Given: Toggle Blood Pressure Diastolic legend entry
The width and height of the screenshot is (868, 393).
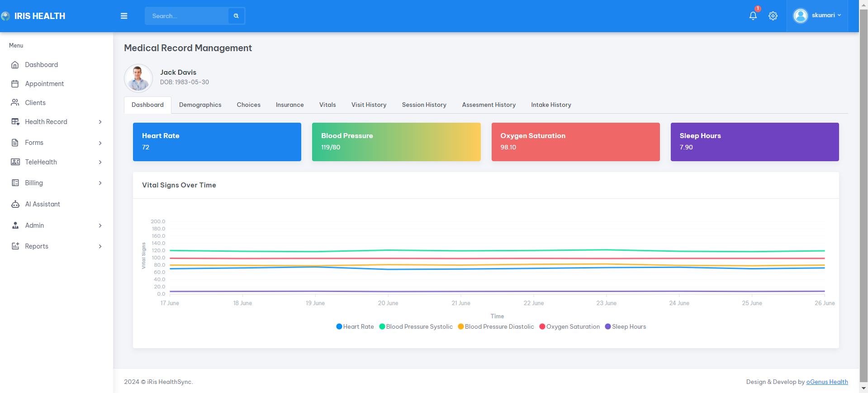Looking at the screenshot, I should [x=496, y=326].
